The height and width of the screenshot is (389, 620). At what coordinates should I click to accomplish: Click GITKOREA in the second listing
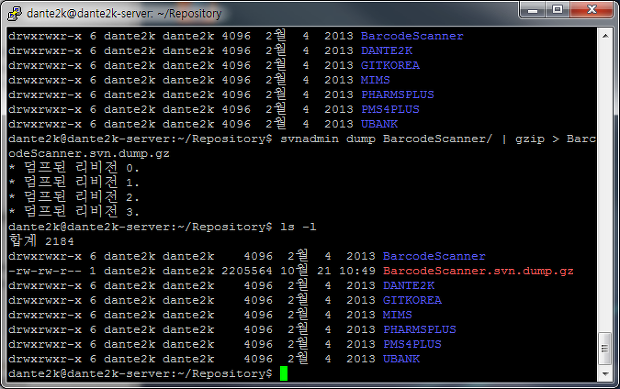[412, 300]
